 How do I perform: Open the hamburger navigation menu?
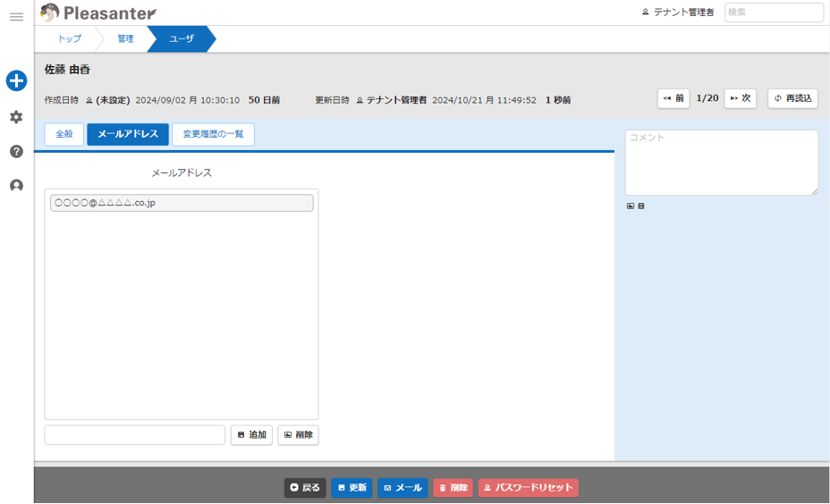click(16, 17)
